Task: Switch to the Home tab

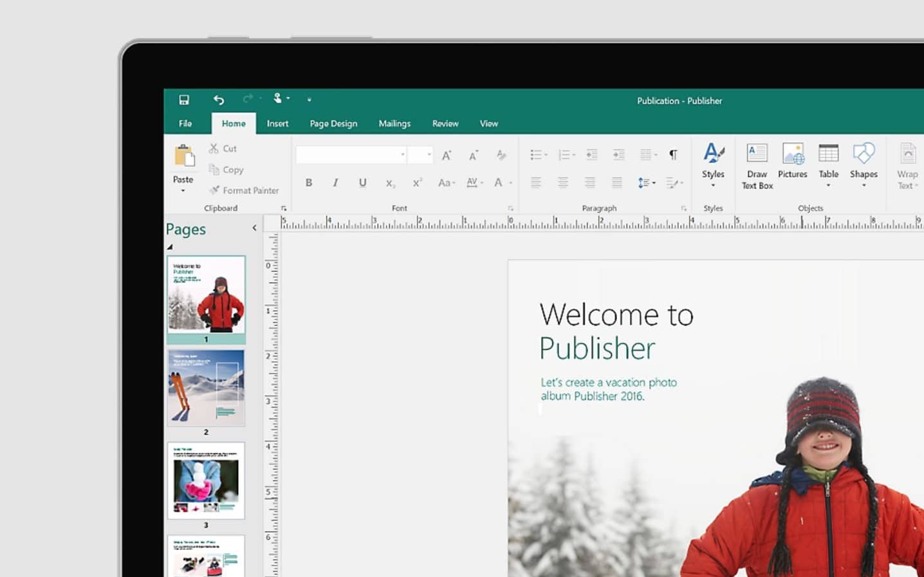Action: tap(234, 124)
